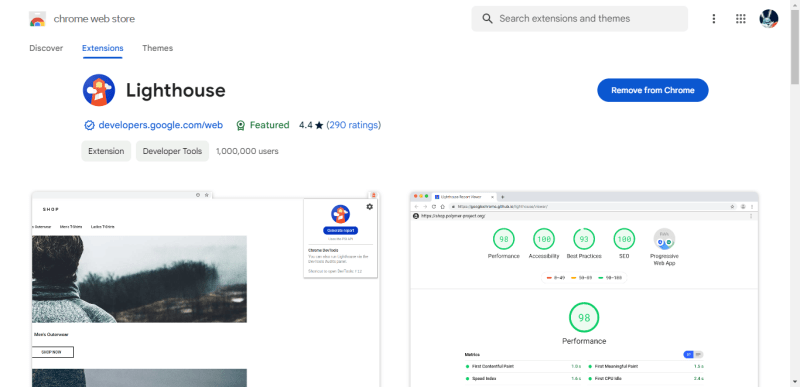
Task: Click the Featured badge icon
Action: 241,125
